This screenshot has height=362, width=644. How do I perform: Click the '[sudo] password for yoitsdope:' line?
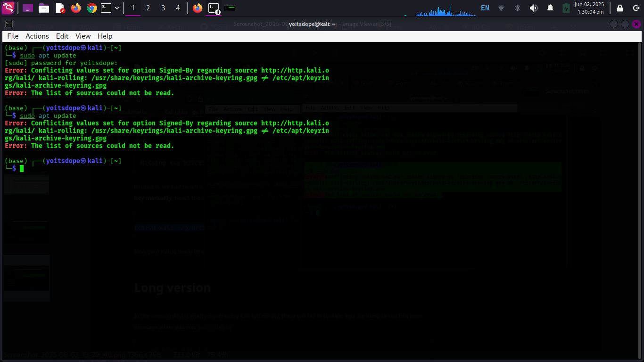61,63
